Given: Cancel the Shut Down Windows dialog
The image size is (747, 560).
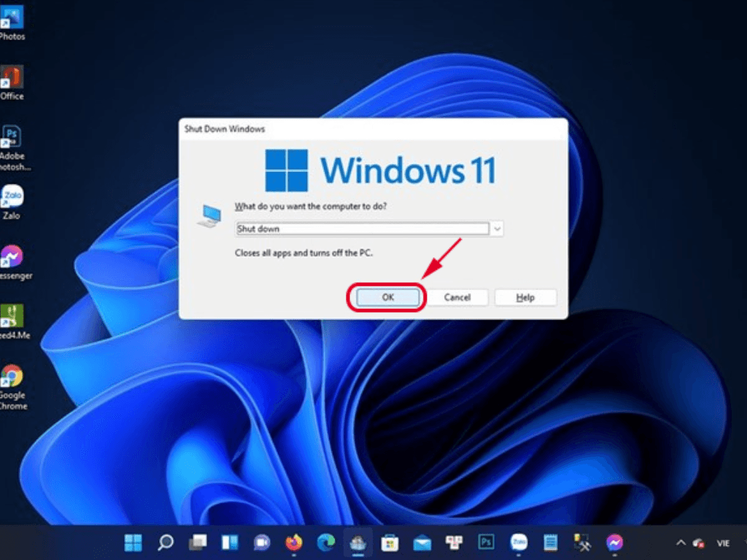Looking at the screenshot, I should (x=457, y=297).
